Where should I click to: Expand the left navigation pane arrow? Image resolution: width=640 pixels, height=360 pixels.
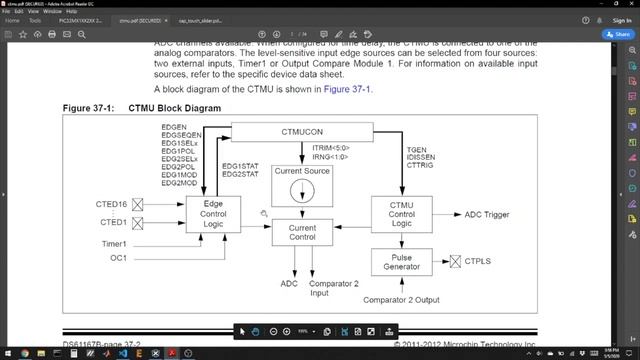[x=3, y=195]
